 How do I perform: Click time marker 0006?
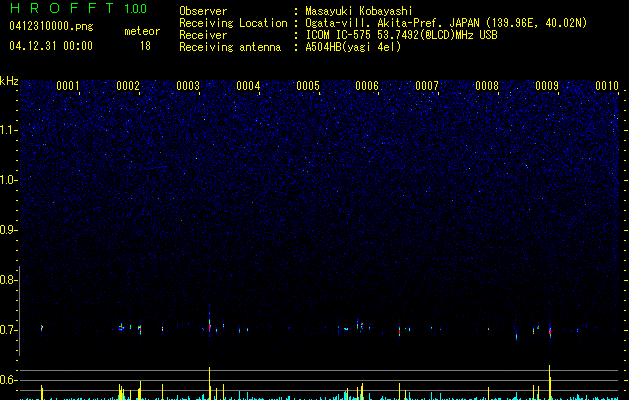click(x=367, y=86)
